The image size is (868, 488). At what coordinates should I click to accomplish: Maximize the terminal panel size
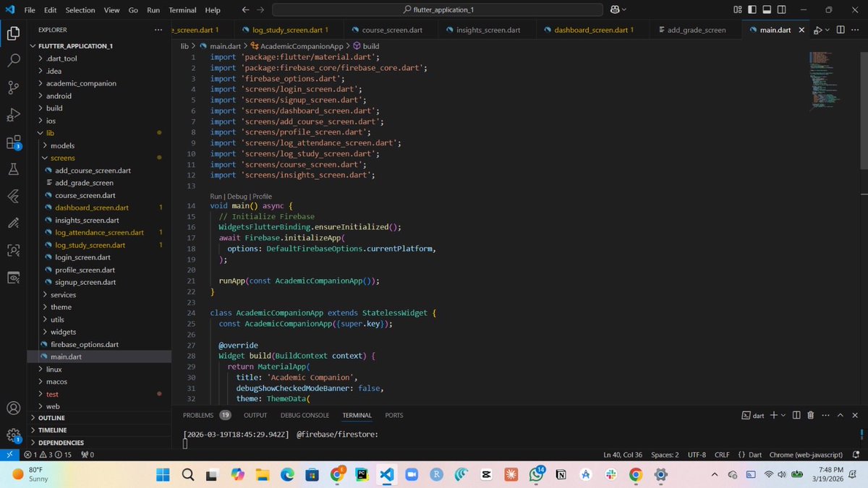(x=841, y=415)
